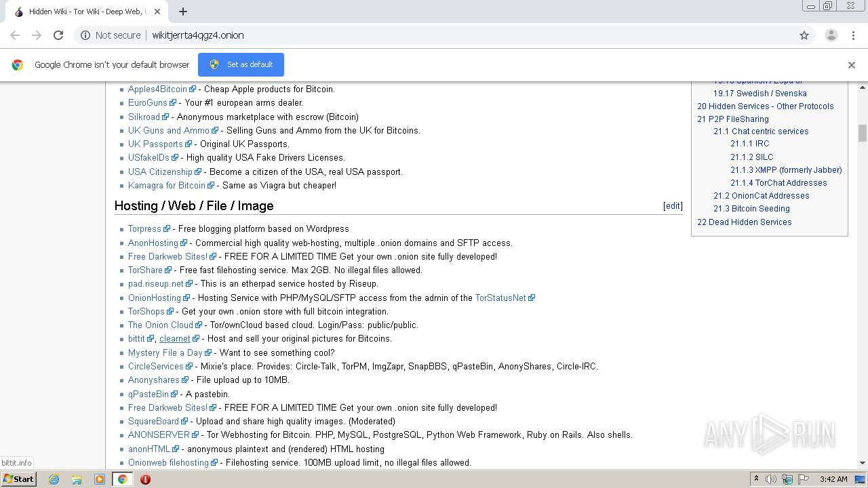
Task: Show hidden tray icons arrow
Action: click(756, 479)
